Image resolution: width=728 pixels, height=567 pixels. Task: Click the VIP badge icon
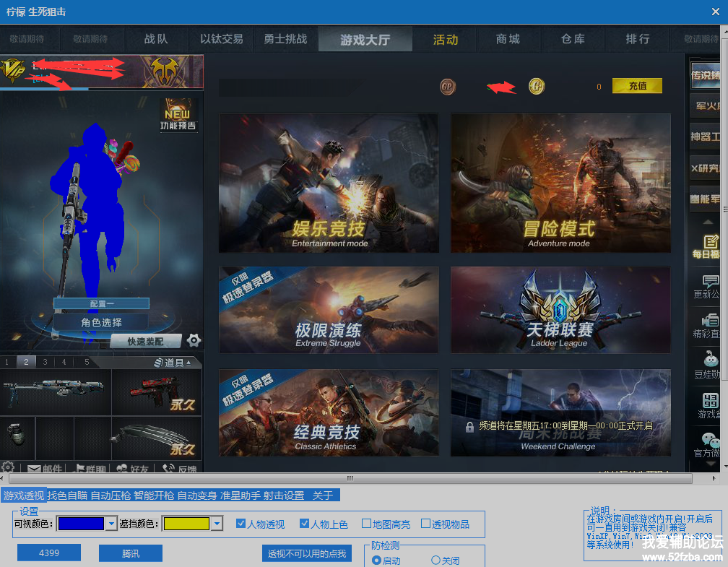(12, 71)
